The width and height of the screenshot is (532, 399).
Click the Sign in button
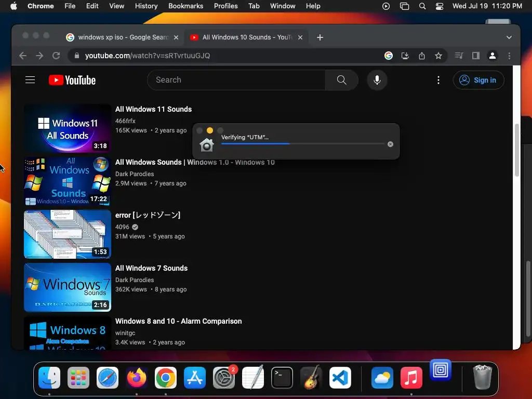pyautogui.click(x=478, y=80)
